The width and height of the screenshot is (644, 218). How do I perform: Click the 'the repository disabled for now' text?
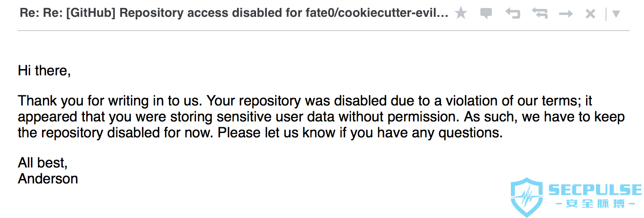point(116,132)
